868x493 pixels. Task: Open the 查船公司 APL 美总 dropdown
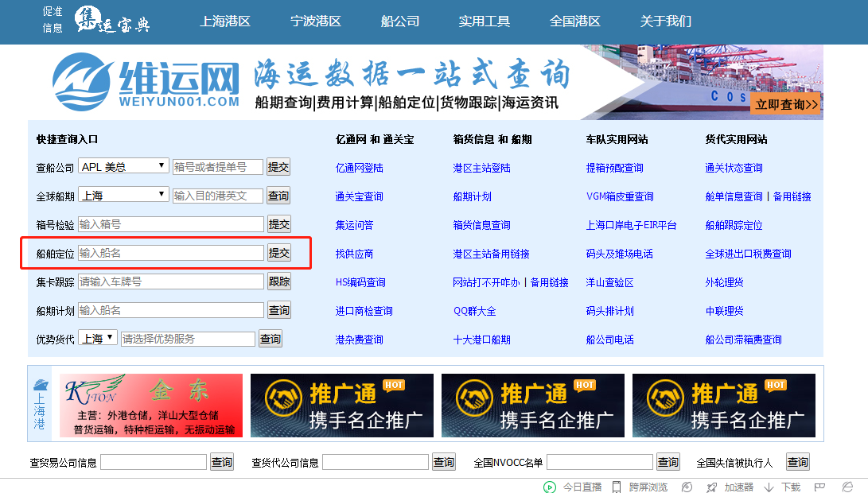[123, 166]
